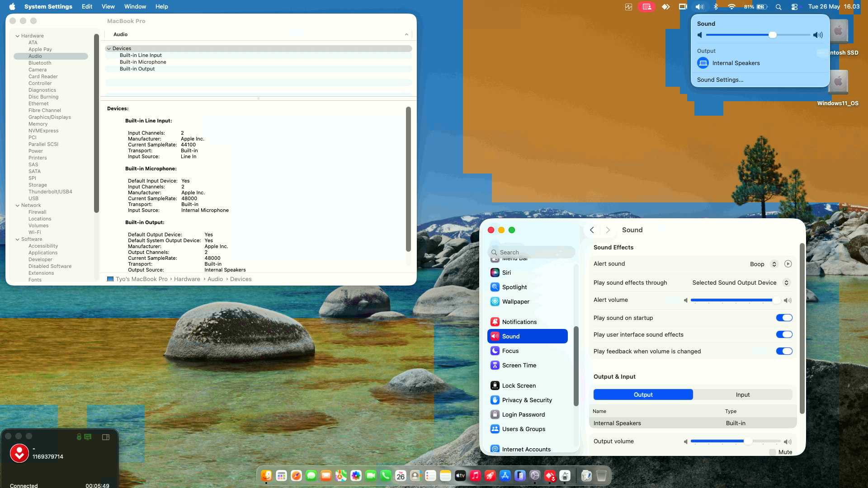Play the Boop alert sound preview

[788, 264]
